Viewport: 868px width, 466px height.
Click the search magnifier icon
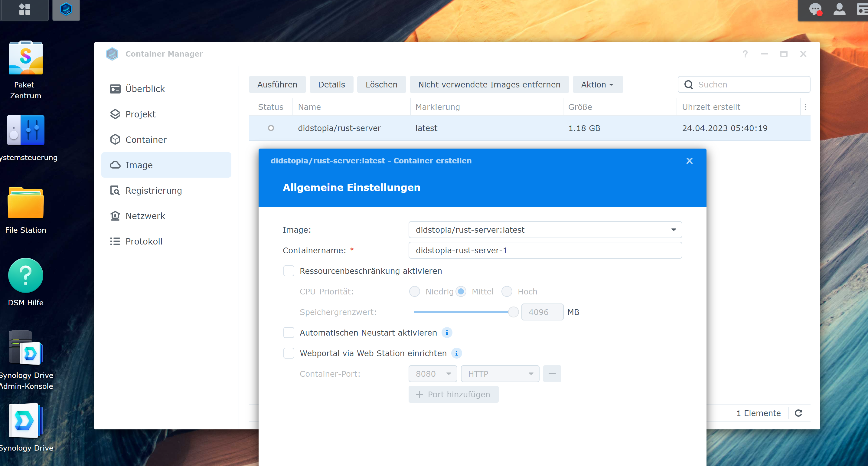pyautogui.click(x=689, y=85)
